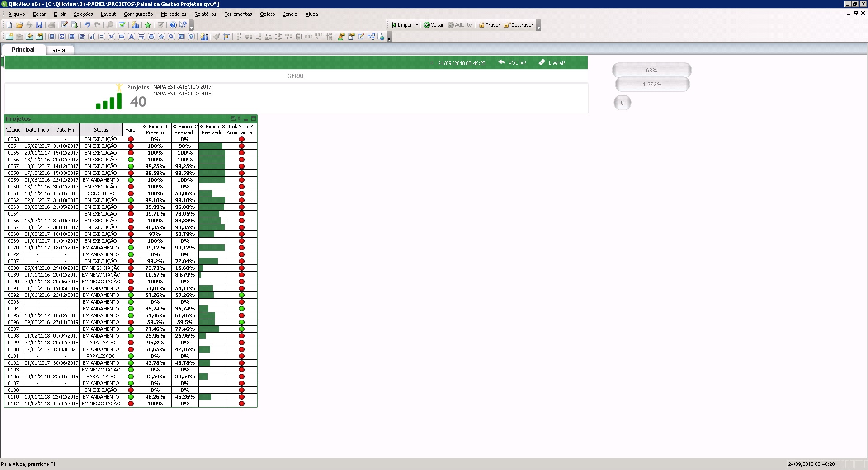Create a Statistics Box sigma icon
This screenshot has height=470, width=868.
pyautogui.click(x=62, y=37)
